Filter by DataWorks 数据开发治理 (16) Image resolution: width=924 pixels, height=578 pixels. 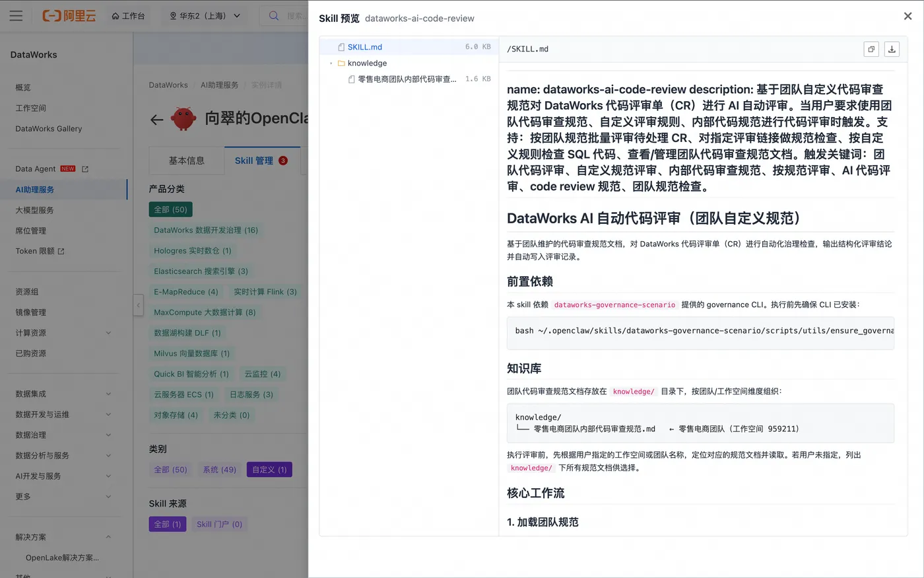206,230
